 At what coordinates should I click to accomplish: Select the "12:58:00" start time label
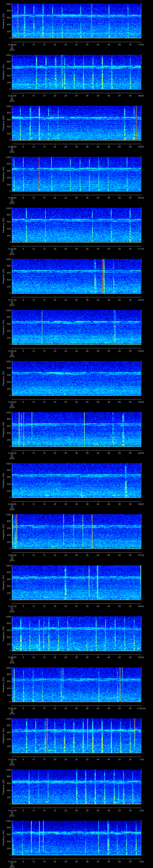(12, 657)
